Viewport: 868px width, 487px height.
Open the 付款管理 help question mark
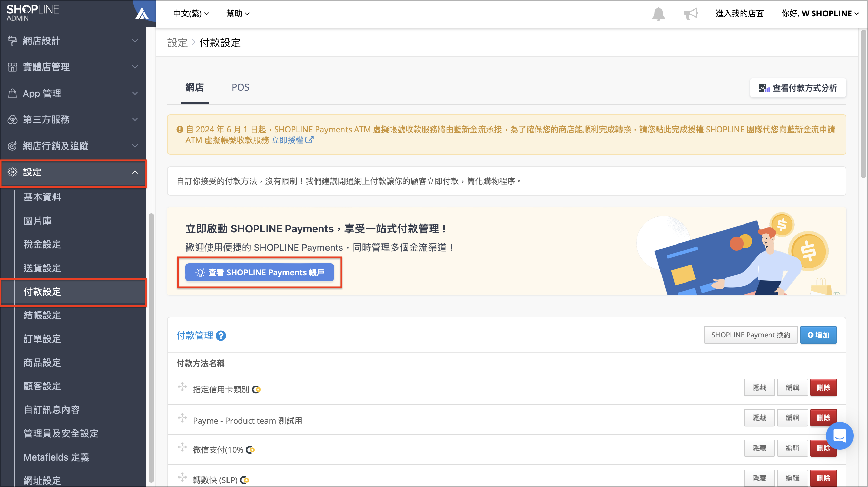221,335
